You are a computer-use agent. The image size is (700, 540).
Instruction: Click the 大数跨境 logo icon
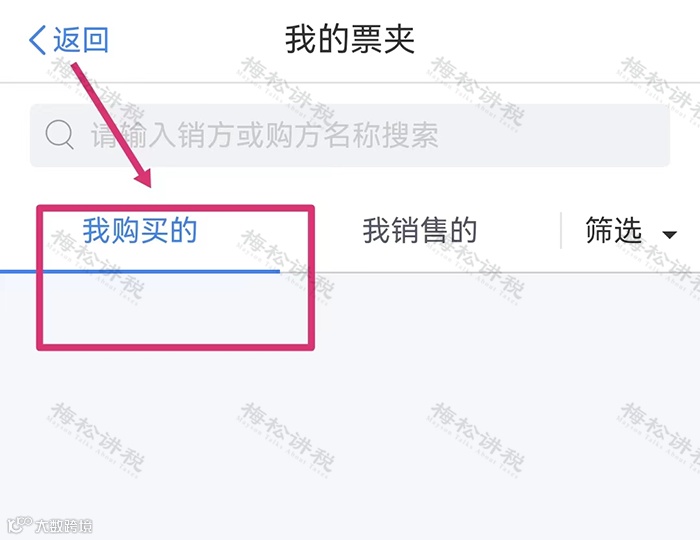19,525
